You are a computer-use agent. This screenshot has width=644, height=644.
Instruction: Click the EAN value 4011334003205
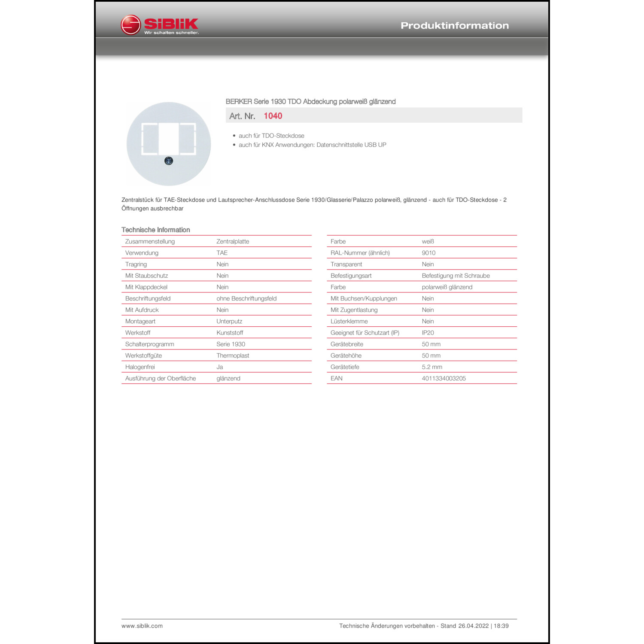click(444, 378)
